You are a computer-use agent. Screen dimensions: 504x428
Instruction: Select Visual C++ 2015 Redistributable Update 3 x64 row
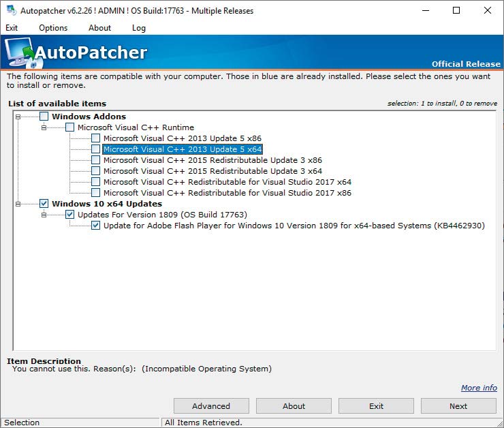pyautogui.click(x=212, y=171)
